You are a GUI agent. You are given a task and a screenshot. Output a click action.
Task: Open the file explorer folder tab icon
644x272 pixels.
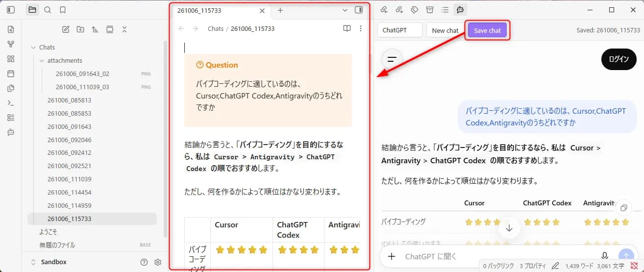32,10
